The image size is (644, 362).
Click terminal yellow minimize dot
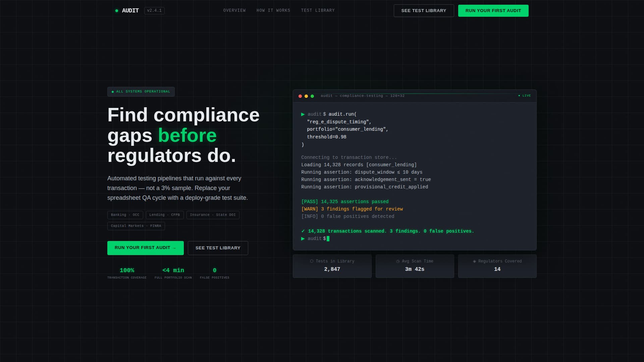306,96
